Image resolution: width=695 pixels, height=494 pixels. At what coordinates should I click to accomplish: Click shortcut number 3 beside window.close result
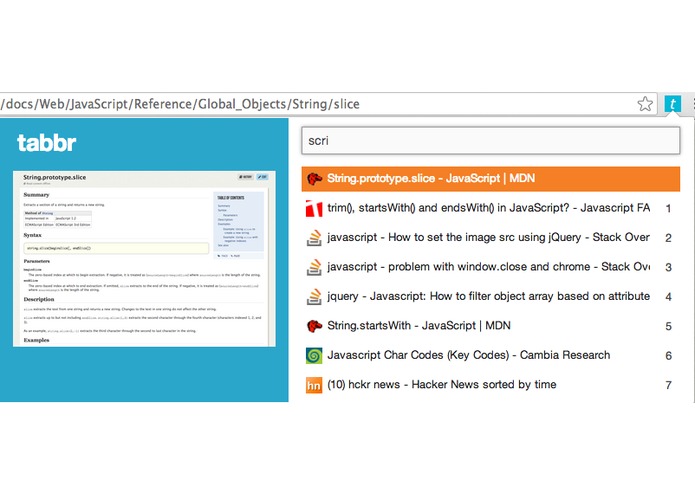point(668,267)
